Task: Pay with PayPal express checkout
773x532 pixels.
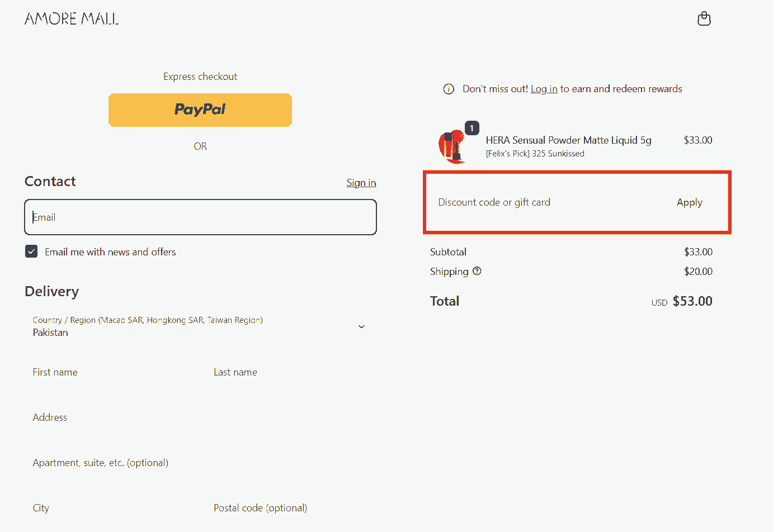Action: tap(200, 110)
